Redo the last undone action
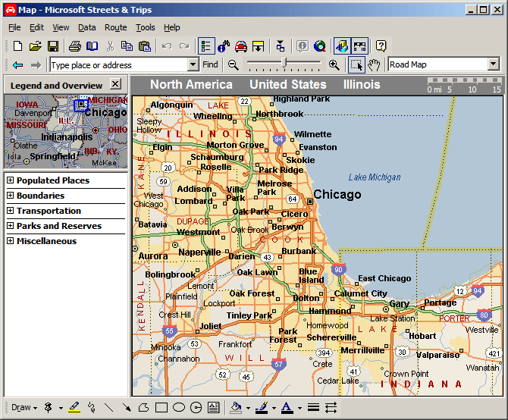Viewport: 508px width, 420px height. [184, 46]
